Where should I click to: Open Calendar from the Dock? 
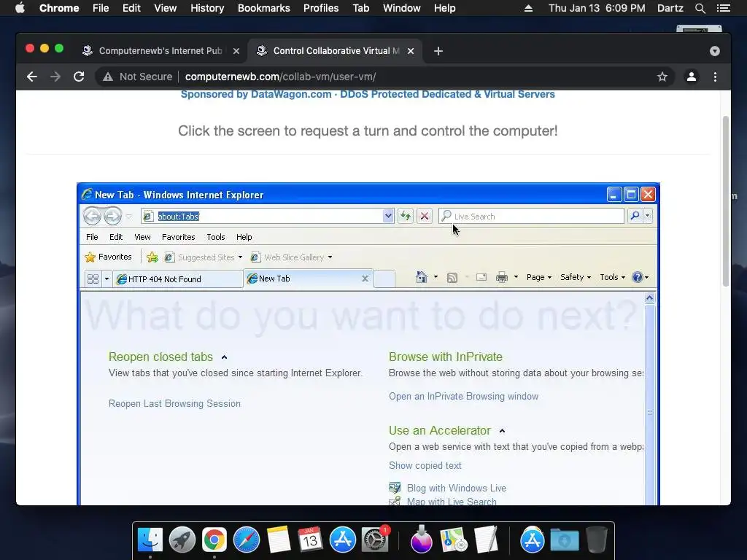pyautogui.click(x=310, y=540)
